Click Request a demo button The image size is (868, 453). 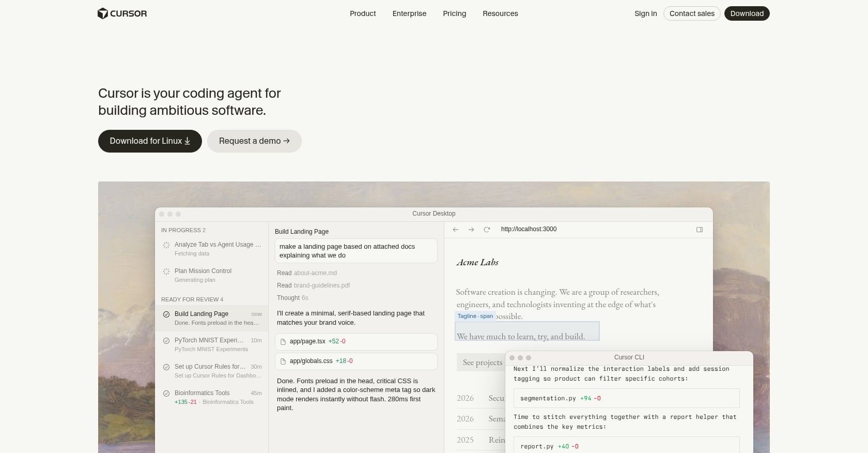coord(254,141)
